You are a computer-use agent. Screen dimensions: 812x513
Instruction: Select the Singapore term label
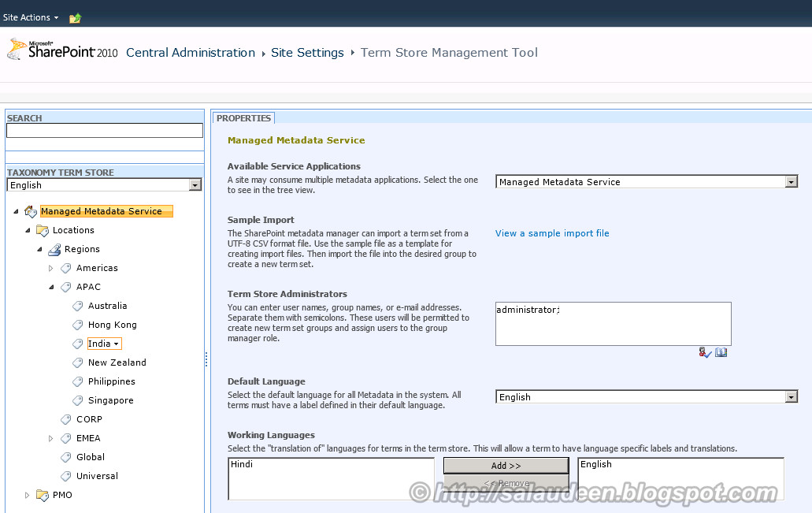coord(111,400)
